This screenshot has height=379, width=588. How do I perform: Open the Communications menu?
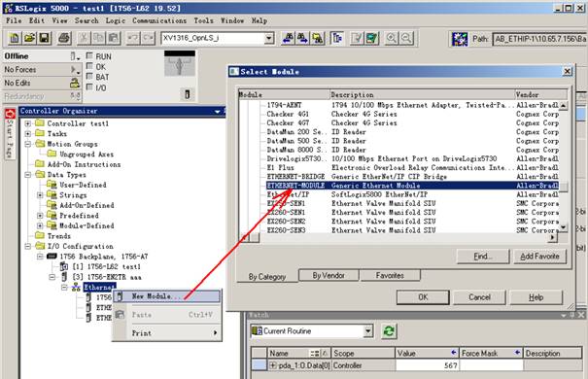159,20
